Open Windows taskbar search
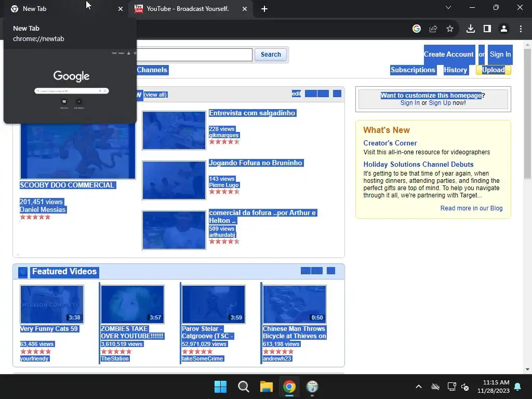 tap(244, 387)
